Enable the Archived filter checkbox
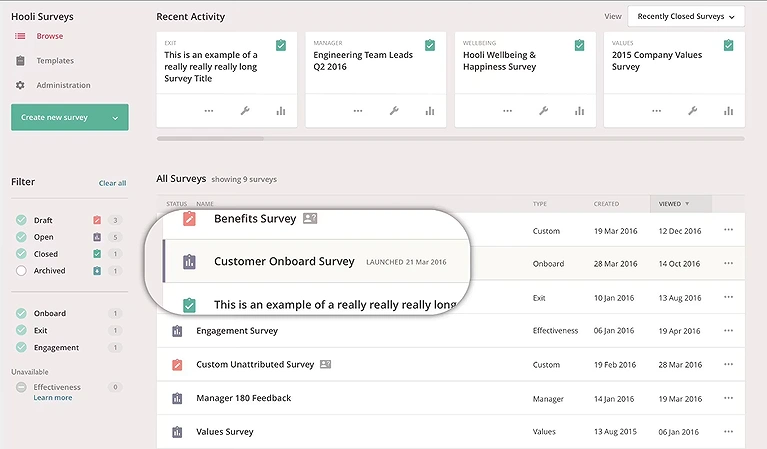 tap(21, 270)
